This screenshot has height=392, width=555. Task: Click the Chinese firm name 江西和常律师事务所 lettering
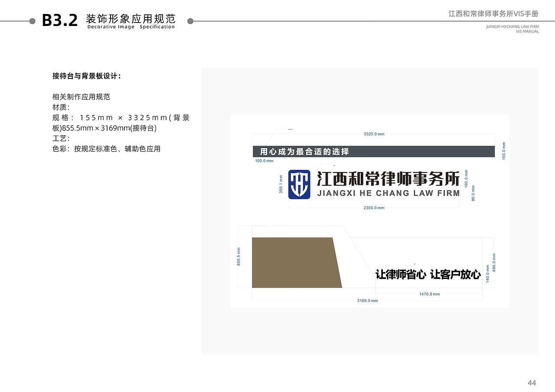[x=388, y=178]
